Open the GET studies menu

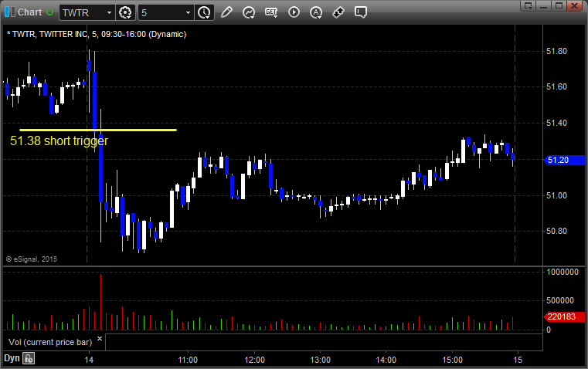coord(271,12)
